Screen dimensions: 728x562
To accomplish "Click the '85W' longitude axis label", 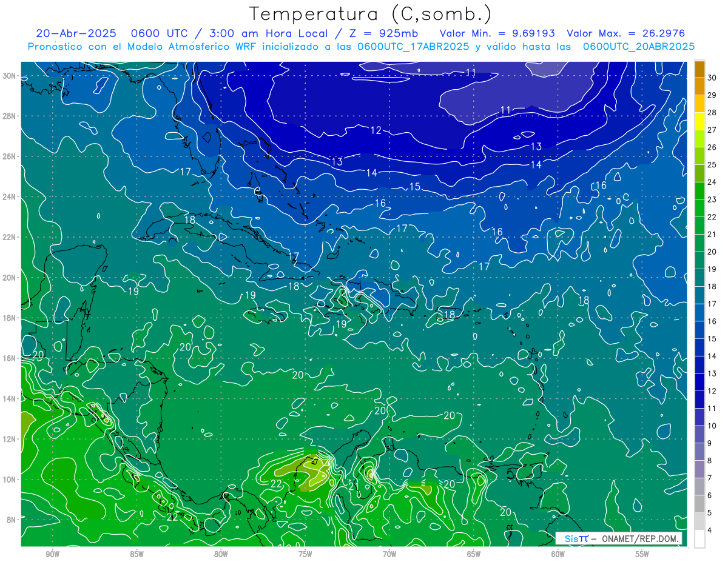I will point(136,554).
